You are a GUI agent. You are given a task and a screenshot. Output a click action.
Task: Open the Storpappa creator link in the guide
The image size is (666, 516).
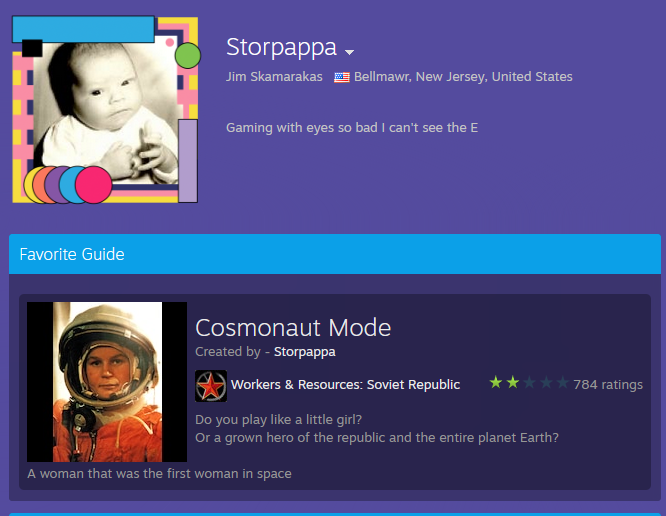[305, 352]
